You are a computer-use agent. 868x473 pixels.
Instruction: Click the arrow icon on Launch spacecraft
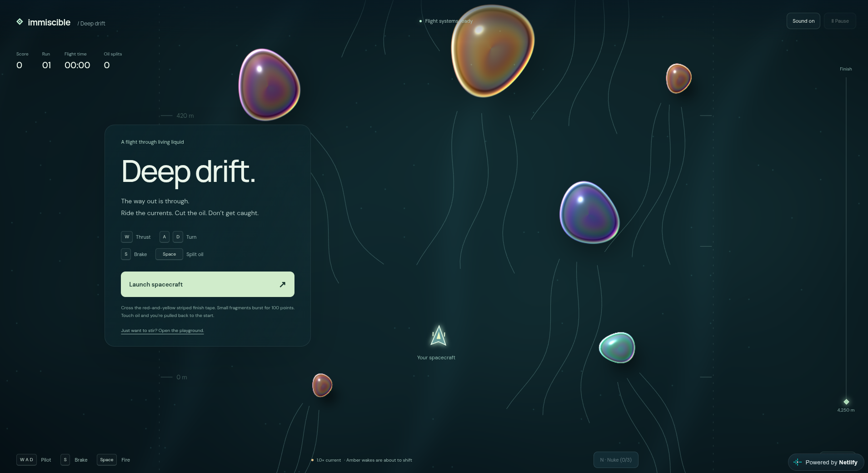(x=283, y=284)
